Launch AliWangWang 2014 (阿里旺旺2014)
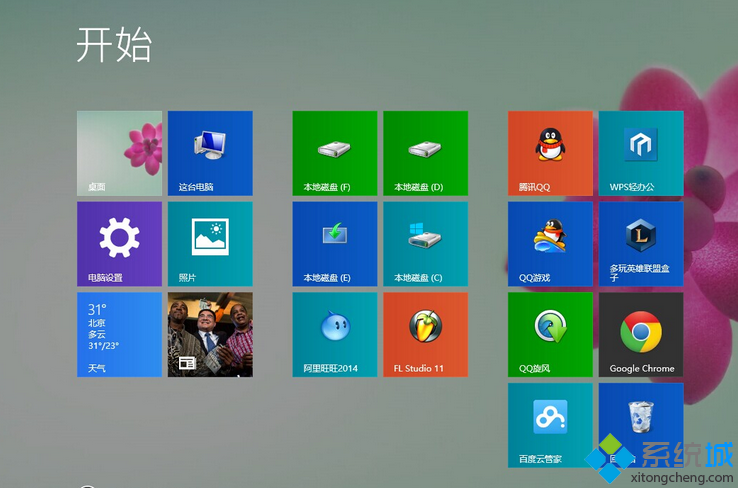 pyautogui.click(x=335, y=335)
